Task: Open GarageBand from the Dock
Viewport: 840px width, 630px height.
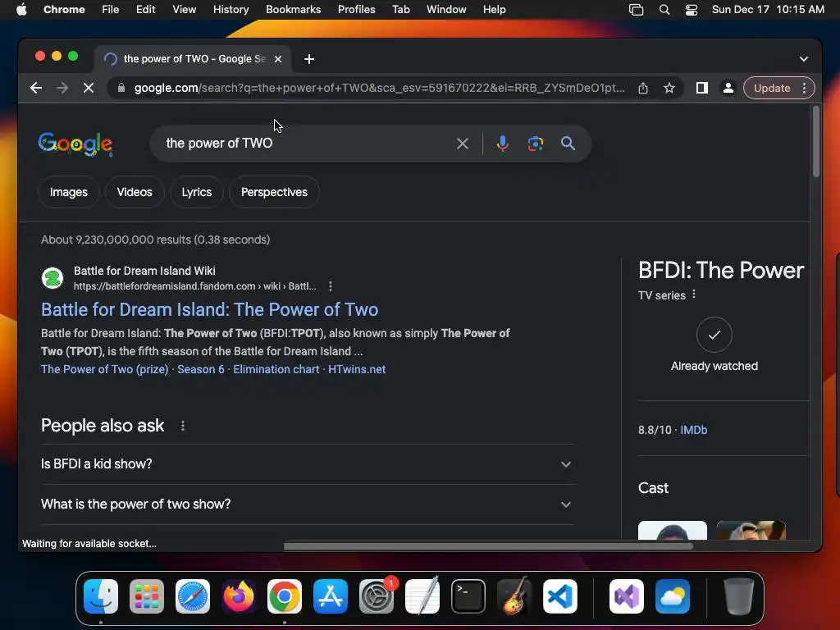Action: point(514,596)
